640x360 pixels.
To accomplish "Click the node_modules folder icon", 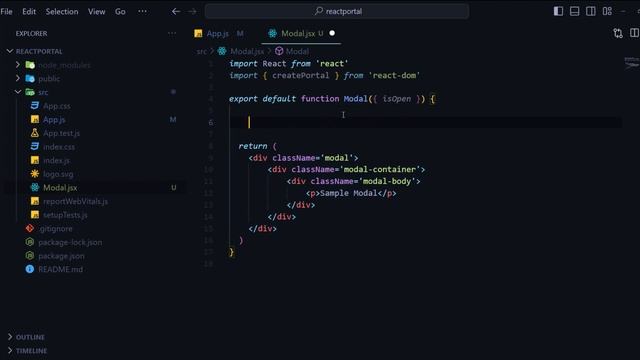I will tap(30, 65).
